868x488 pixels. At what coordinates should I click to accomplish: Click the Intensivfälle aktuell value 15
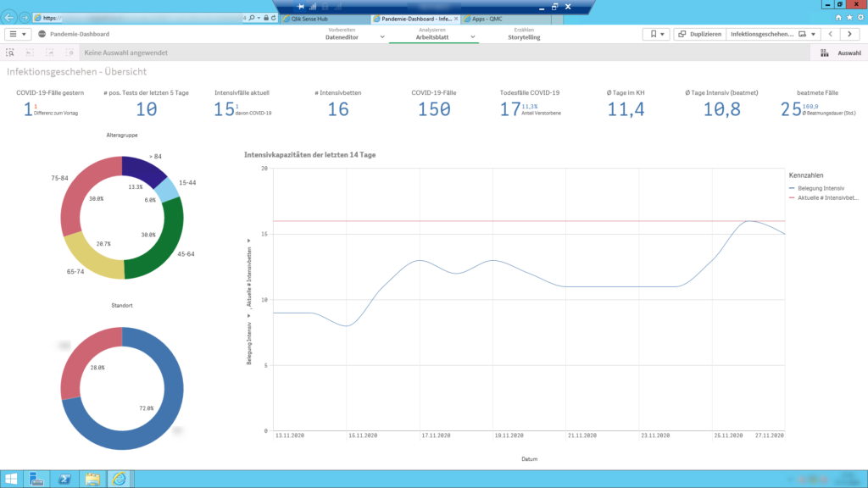[x=224, y=109]
